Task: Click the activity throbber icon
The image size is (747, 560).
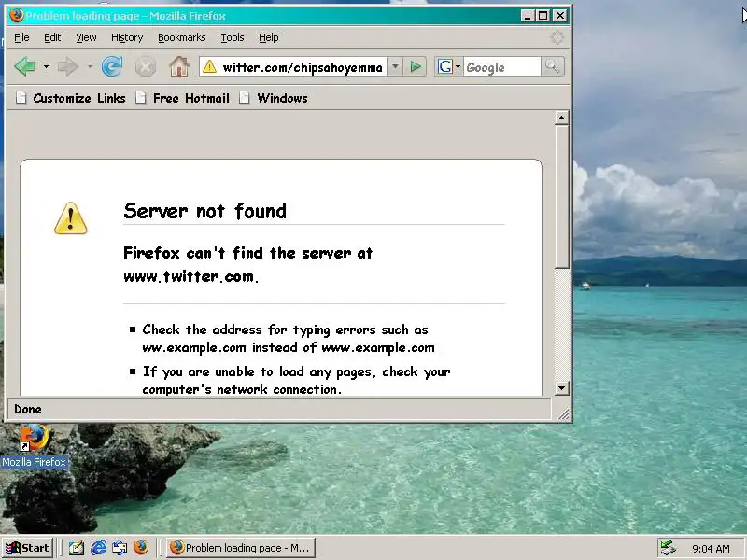Action: [557, 37]
